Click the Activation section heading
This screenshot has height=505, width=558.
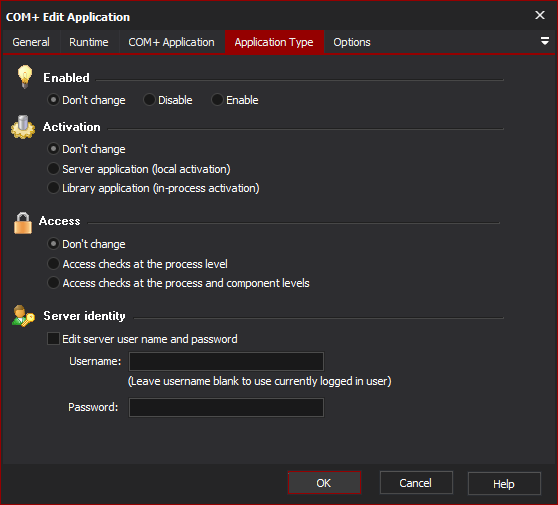72,127
